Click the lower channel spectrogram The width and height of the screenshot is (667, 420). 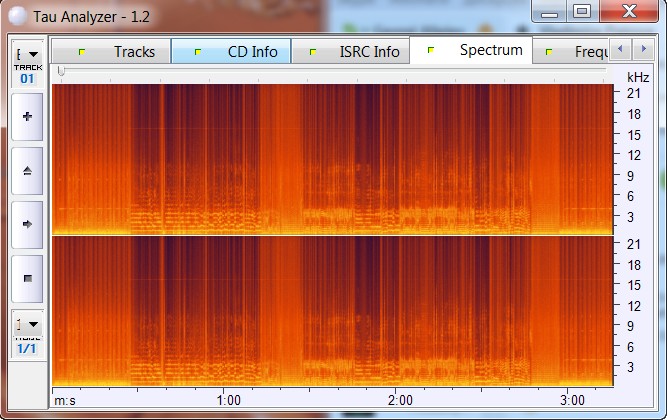click(x=332, y=310)
